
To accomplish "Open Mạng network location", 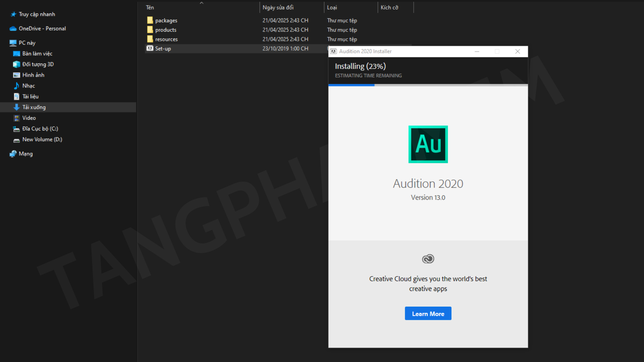I will [x=26, y=154].
